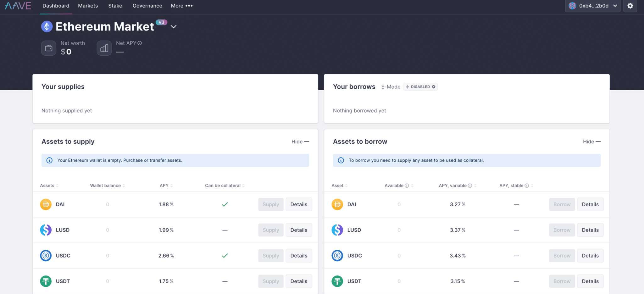Hide the Assets to supply panel
Viewport: 644px width, 294px height.
tap(300, 141)
